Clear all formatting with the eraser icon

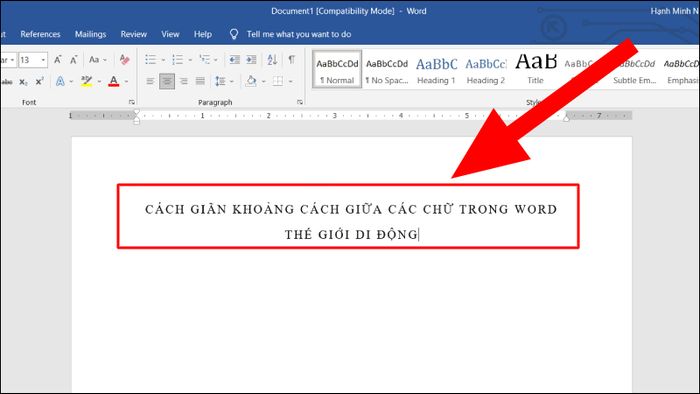[125, 60]
